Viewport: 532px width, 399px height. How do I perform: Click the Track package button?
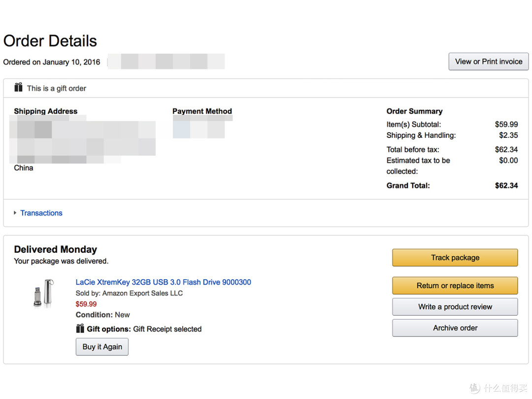(x=455, y=258)
